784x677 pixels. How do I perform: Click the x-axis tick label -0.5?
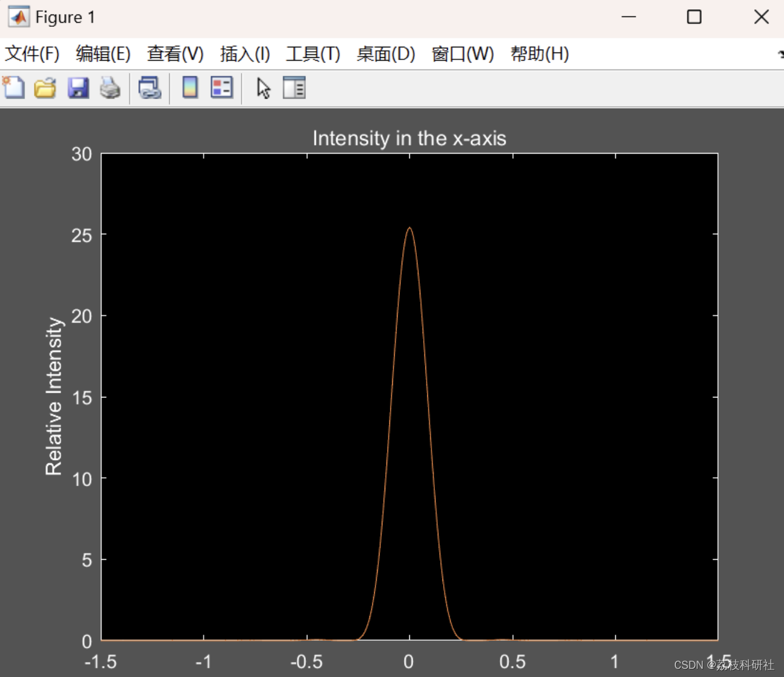point(306,662)
